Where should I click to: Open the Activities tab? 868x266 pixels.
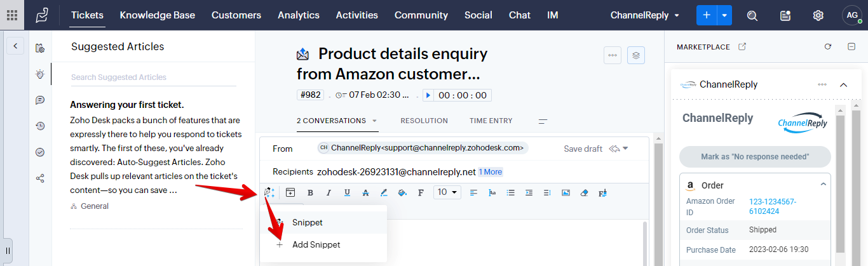pyautogui.click(x=357, y=15)
